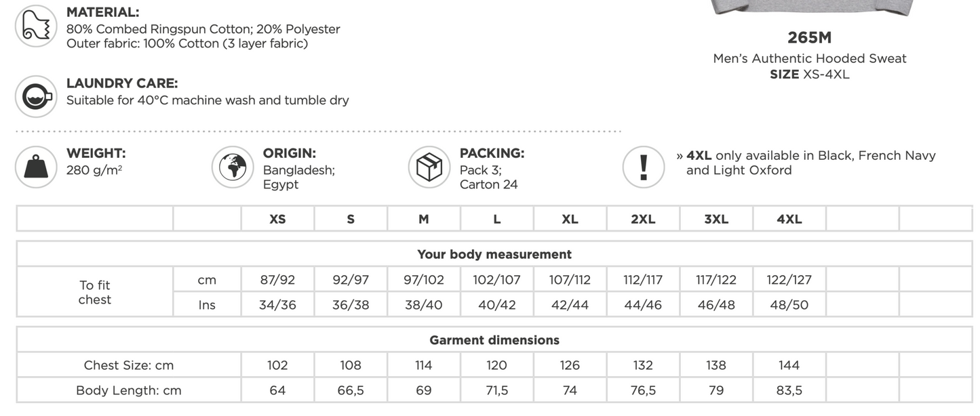Viewport: 980px width, 416px height.
Task: Click the "To fit chest" row label
Action: pyautogui.click(x=94, y=293)
